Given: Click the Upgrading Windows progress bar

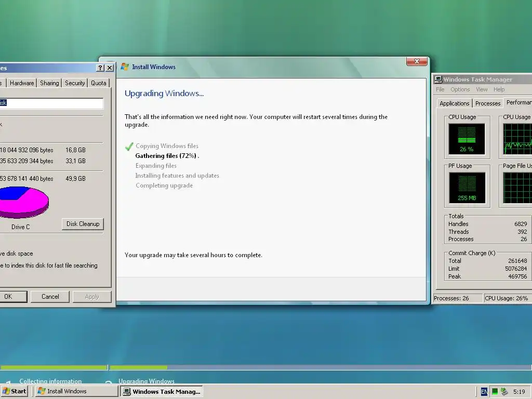Looking at the screenshot, I should pos(321,367).
